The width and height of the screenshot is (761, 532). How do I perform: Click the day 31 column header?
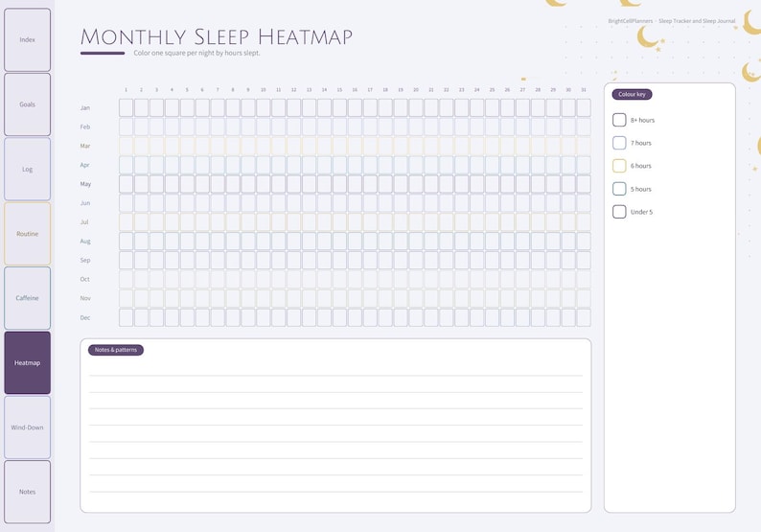click(584, 90)
